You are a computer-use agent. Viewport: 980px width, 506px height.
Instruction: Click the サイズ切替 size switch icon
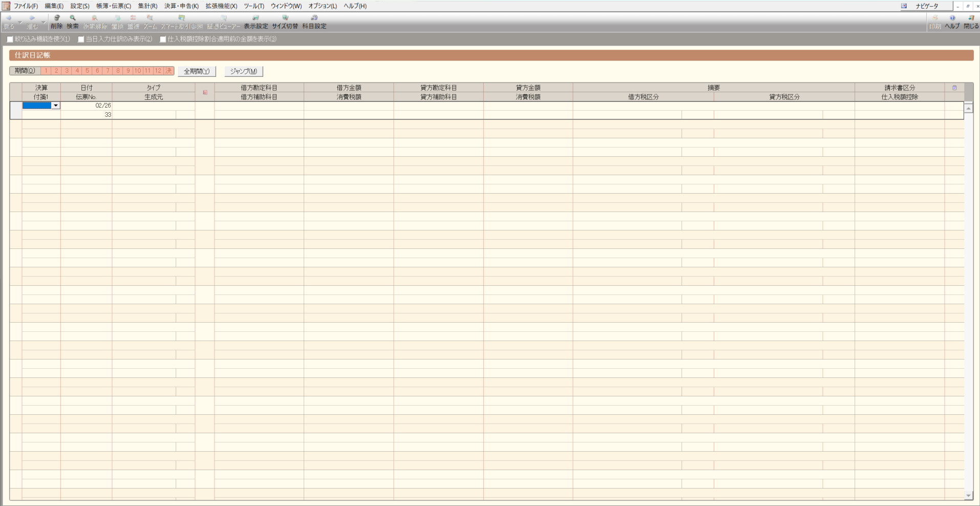click(x=285, y=21)
